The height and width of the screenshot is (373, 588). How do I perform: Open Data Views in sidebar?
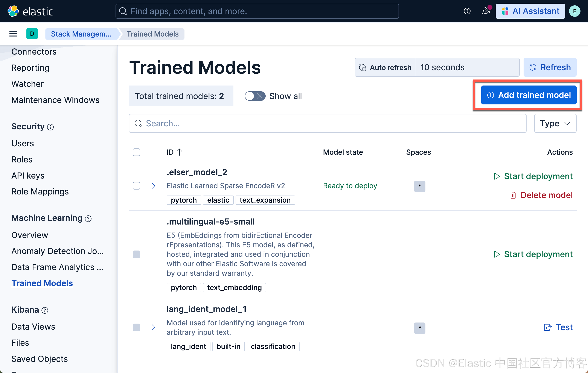point(33,327)
